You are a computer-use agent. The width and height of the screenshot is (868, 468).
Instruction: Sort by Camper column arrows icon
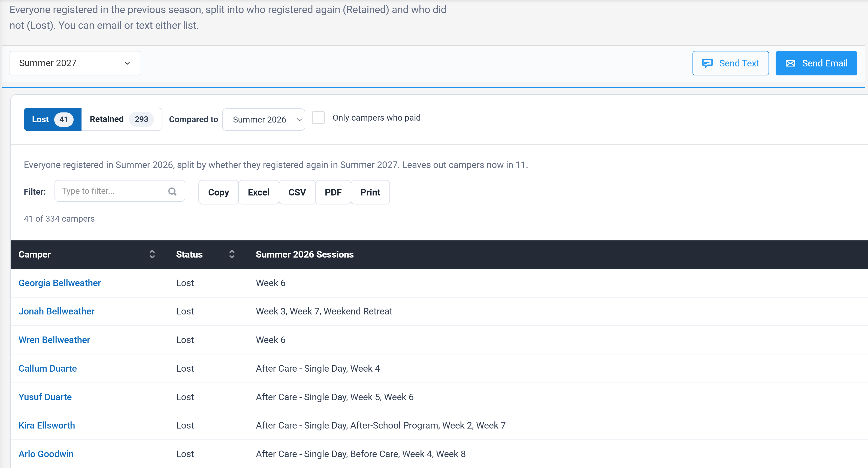(x=152, y=254)
